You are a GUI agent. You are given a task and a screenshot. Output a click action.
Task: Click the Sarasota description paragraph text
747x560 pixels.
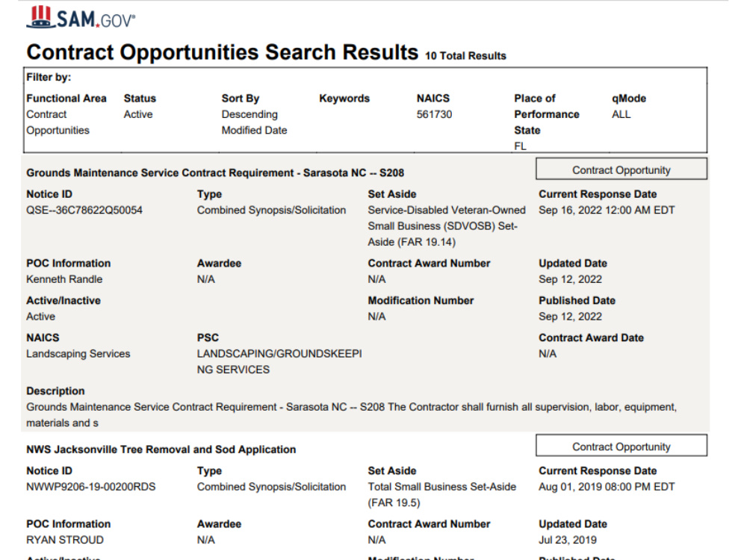click(351, 414)
